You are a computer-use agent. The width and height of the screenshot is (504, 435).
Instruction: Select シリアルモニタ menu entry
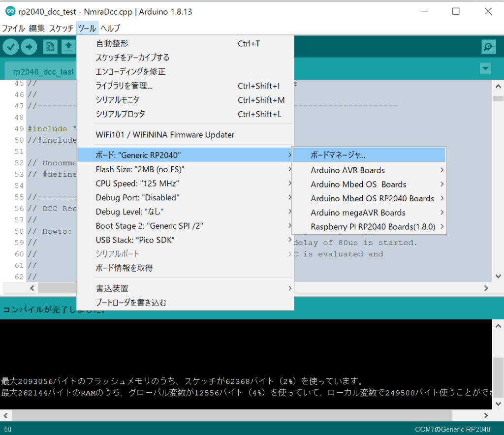117,100
